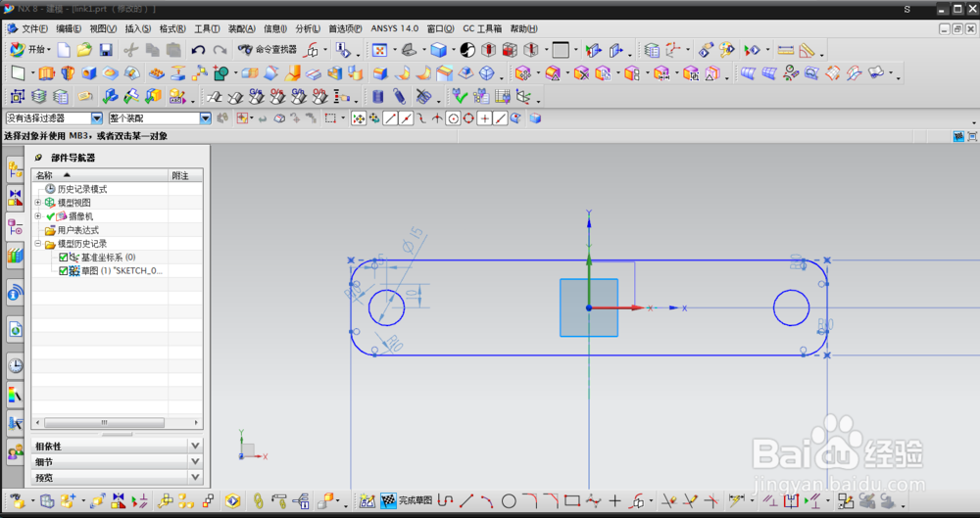Click the checkered Finish Sketch flag icon
The height and width of the screenshot is (518, 980).
[388, 500]
